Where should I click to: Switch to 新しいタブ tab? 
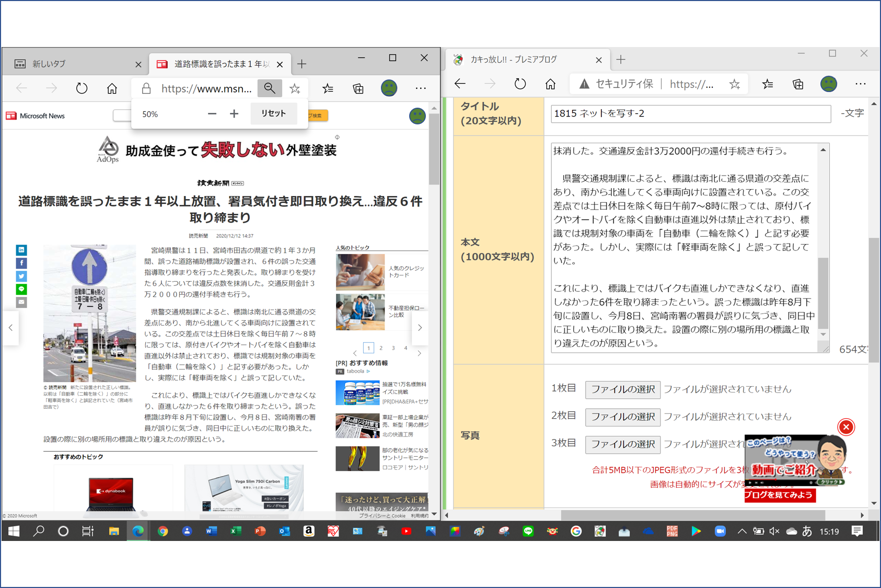[x=74, y=64]
